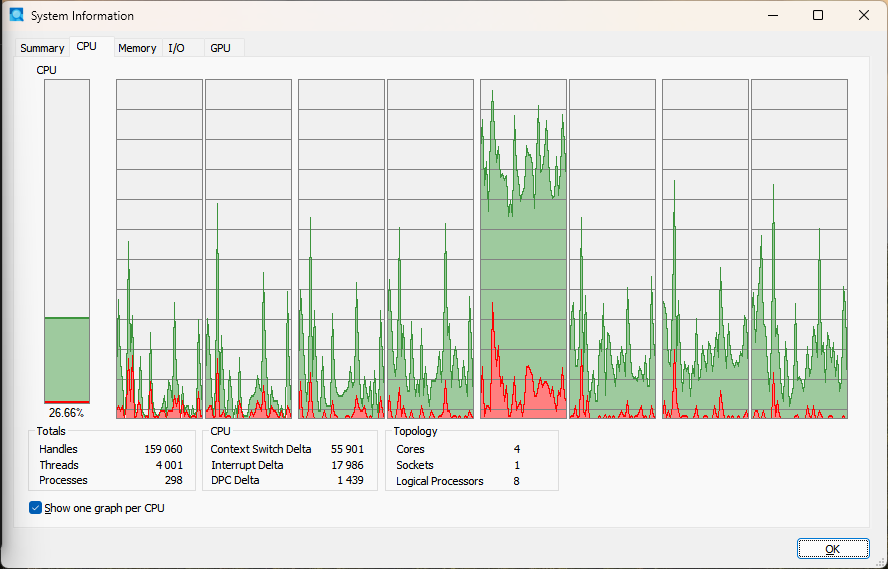Select the 26.66% CPU usage value
Screen dimensions: 888x569
[x=66, y=413]
